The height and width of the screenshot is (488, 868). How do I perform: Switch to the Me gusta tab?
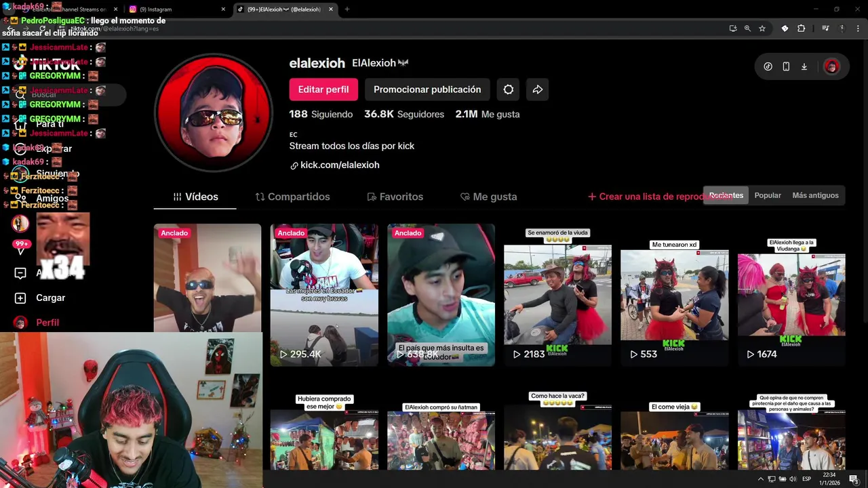[x=488, y=197]
